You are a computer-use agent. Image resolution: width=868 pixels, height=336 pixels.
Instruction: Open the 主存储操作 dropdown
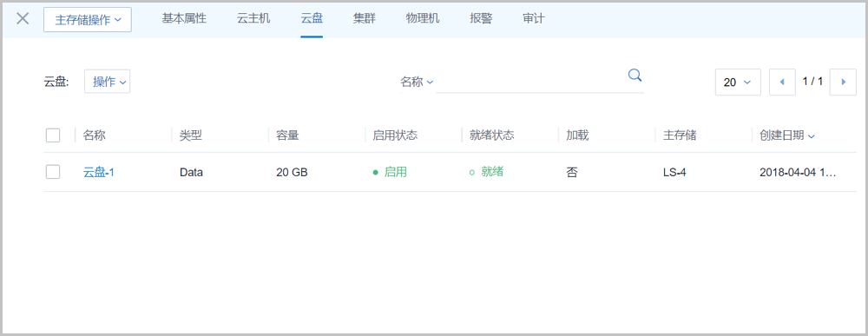pos(88,19)
